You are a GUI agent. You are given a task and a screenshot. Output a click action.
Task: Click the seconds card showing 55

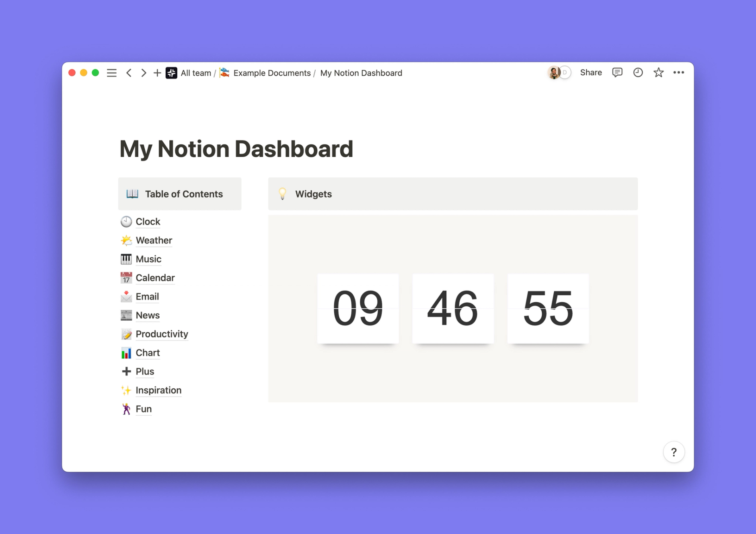point(548,309)
